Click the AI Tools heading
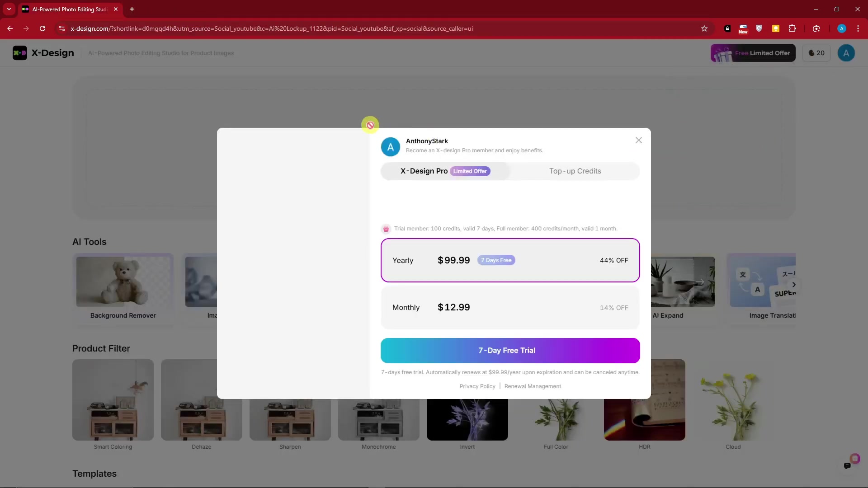Viewport: 868px width, 488px height. click(90, 242)
